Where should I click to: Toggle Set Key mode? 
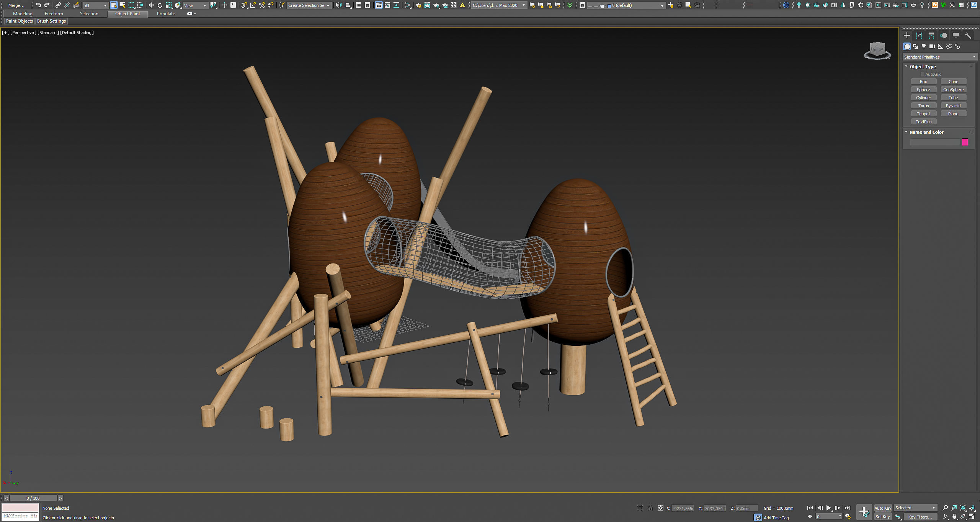click(883, 517)
